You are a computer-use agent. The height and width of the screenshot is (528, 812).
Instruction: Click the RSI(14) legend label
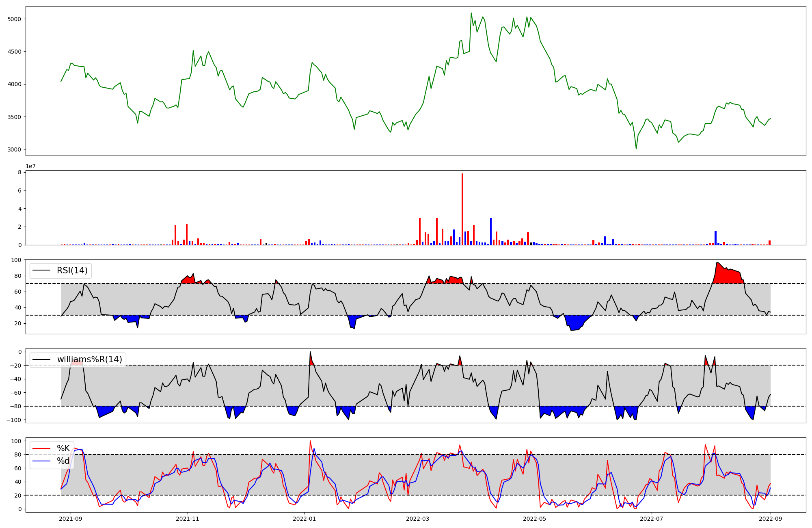[x=72, y=270]
